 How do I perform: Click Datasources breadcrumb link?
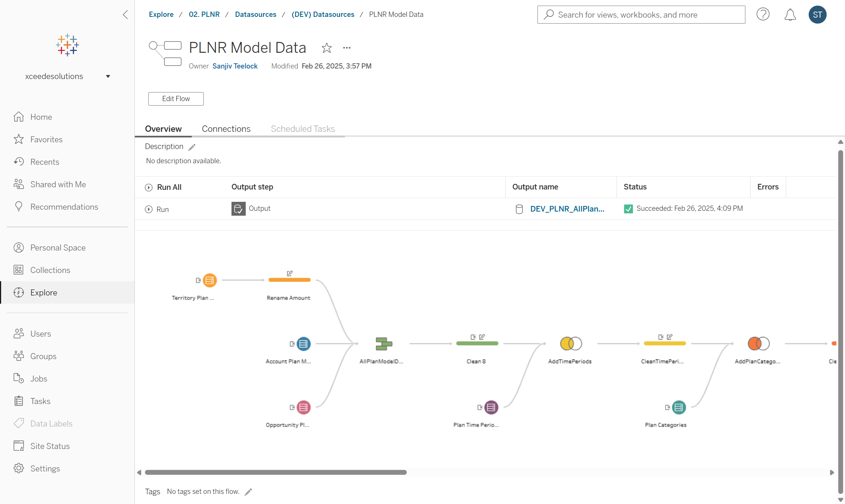coord(255,14)
